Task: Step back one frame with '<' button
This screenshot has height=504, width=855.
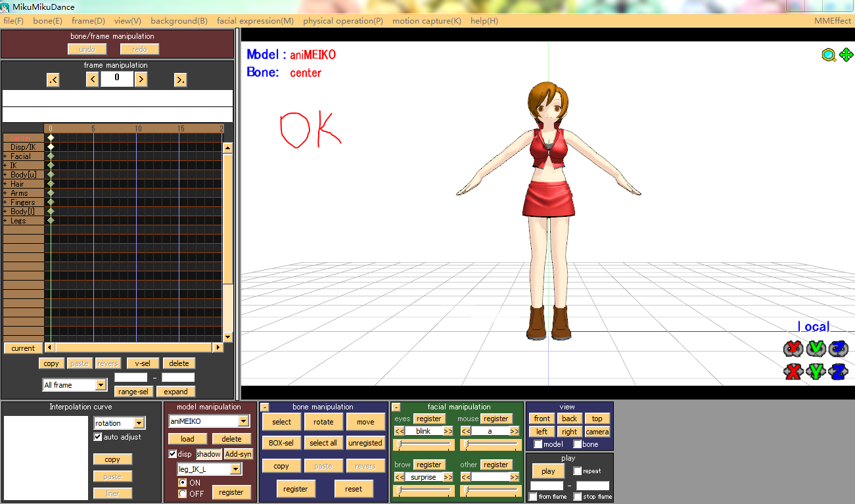Action: (x=93, y=80)
